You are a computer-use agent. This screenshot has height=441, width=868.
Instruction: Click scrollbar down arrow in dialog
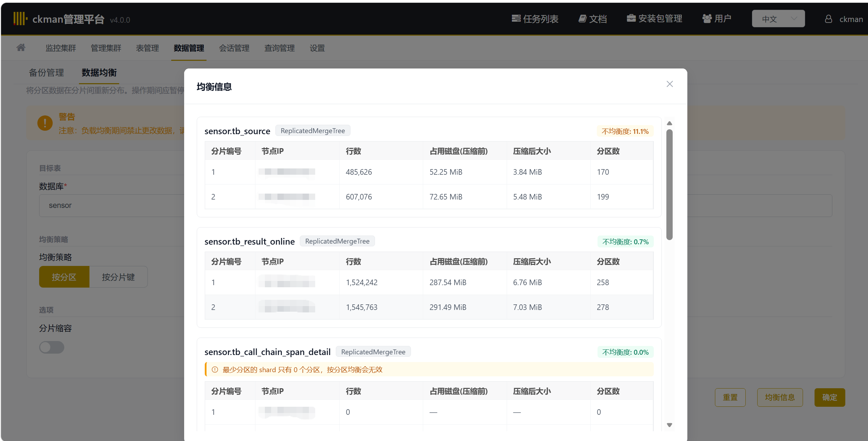(x=670, y=425)
